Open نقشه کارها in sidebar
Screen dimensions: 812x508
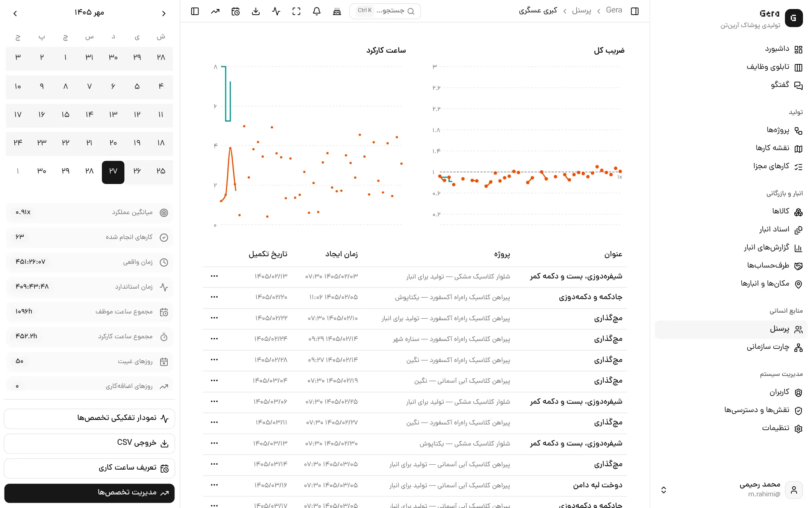779,148
